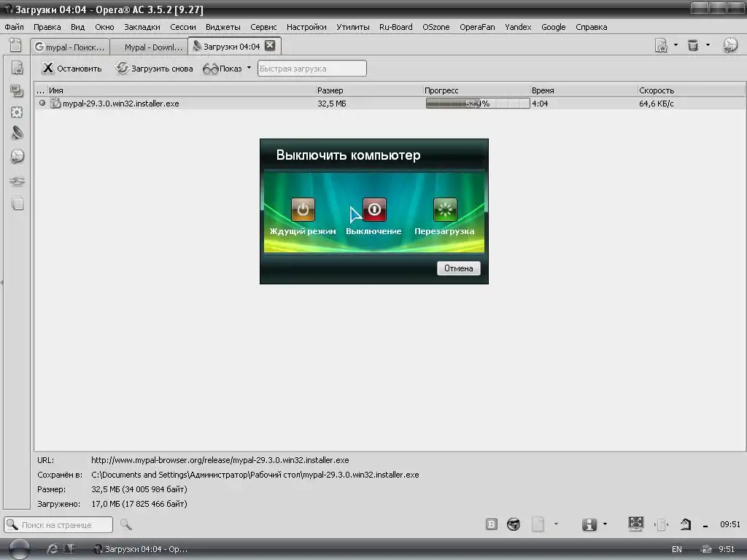Screen dimensions: 747x560
Task: Click the Standby (Ждущий режим) power icon
Action: pos(303,209)
